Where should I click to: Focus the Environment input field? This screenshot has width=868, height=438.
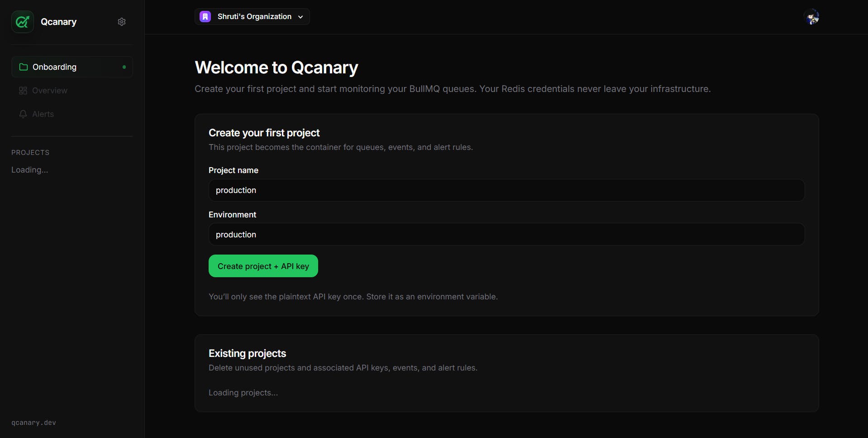tap(506, 235)
